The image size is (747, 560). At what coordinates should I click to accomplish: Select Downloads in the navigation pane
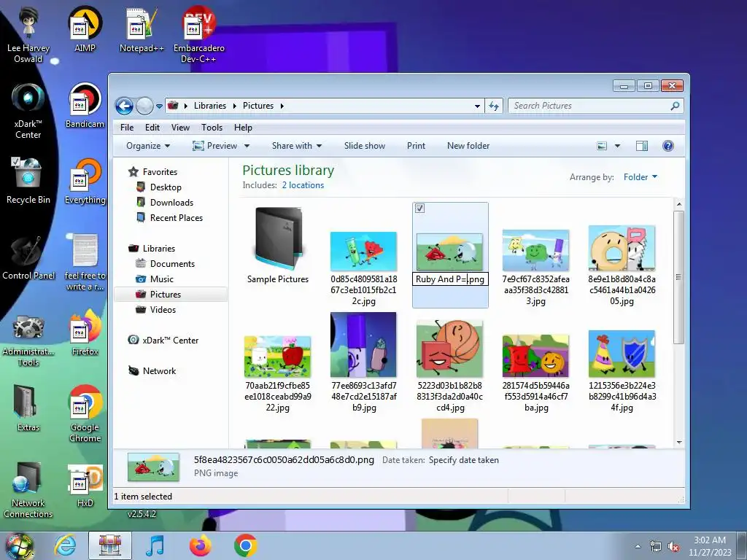click(171, 203)
